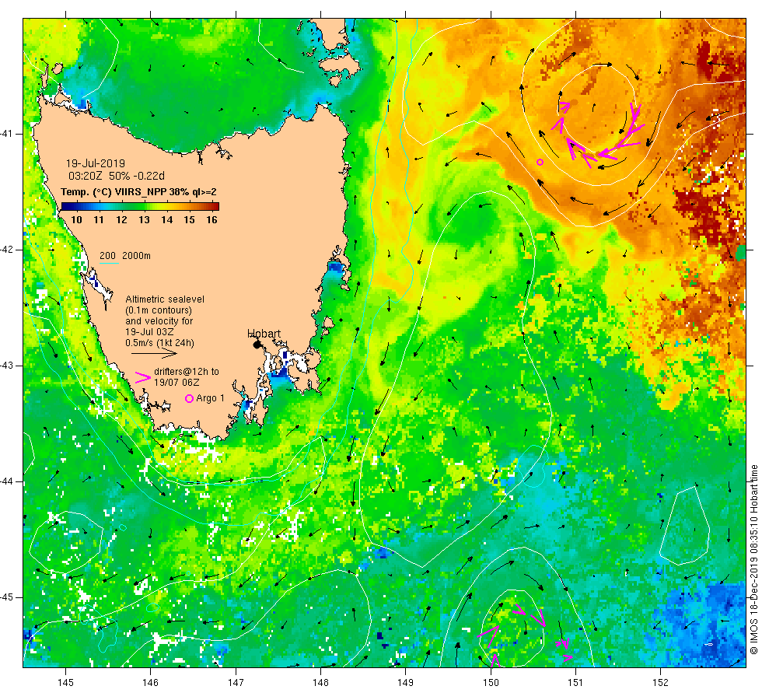The height and width of the screenshot is (700, 762).
Task: Click the '03:20Z 50% -0.22d' text
Action: click(117, 176)
